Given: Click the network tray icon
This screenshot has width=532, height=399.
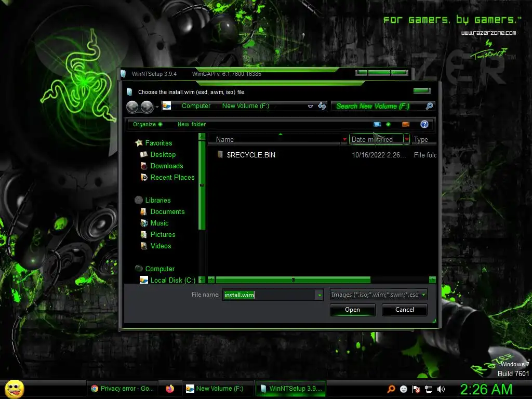Looking at the screenshot, I should pyautogui.click(x=429, y=389).
